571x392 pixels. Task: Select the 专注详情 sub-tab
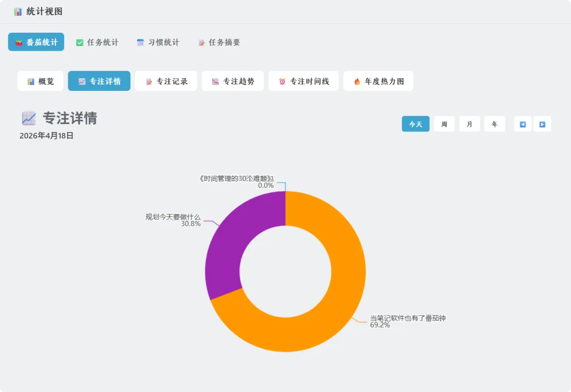(99, 81)
